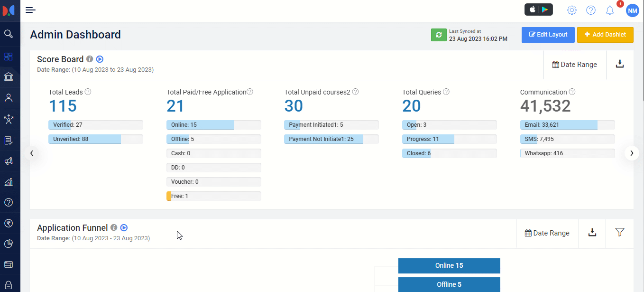Open the bar chart reports icon in sidebar
Screen dimensions: 644x292
[8, 182]
